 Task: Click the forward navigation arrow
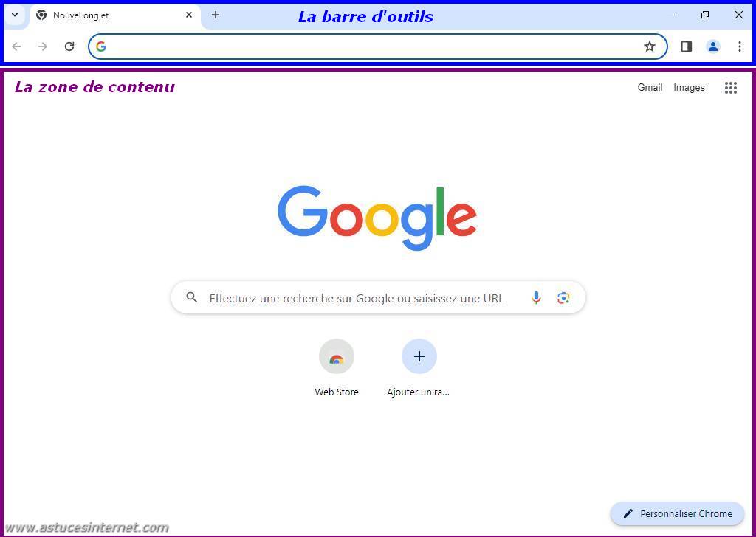(43, 46)
